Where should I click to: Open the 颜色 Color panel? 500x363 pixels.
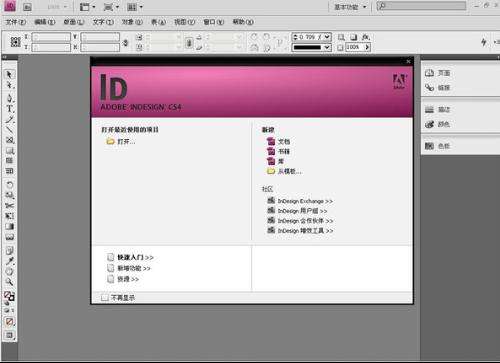[x=438, y=124]
